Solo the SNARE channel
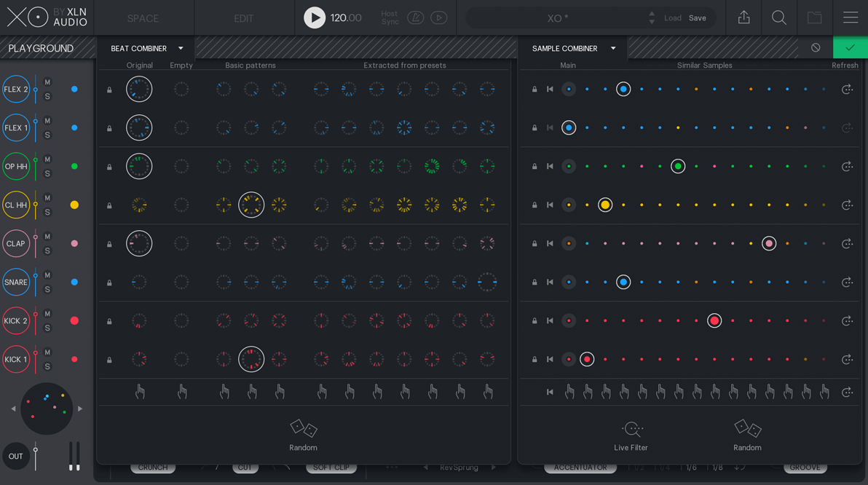868x485 pixels. pyautogui.click(x=47, y=289)
